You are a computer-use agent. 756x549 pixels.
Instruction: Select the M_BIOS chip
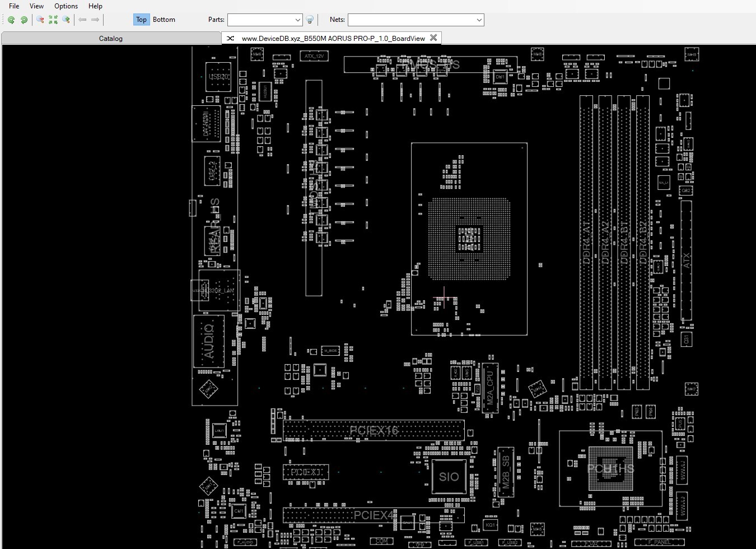pyautogui.click(x=330, y=351)
